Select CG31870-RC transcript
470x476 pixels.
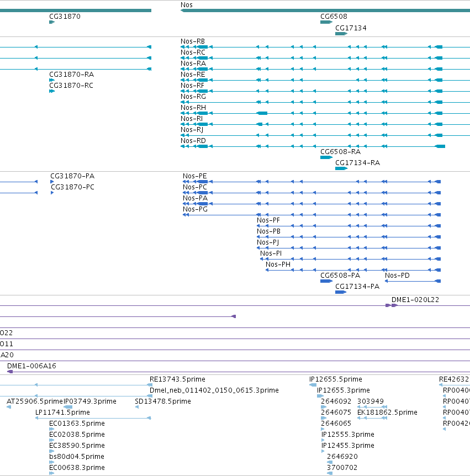pyautogui.click(x=71, y=85)
